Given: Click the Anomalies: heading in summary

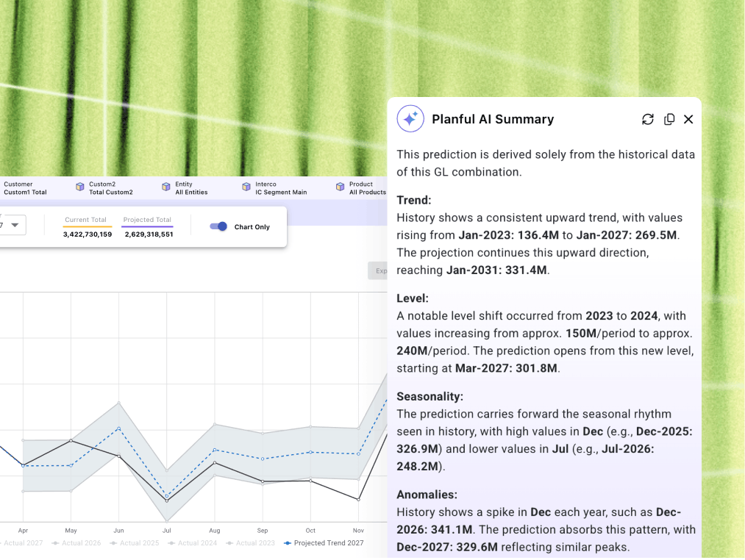Looking at the screenshot, I should tap(427, 495).
